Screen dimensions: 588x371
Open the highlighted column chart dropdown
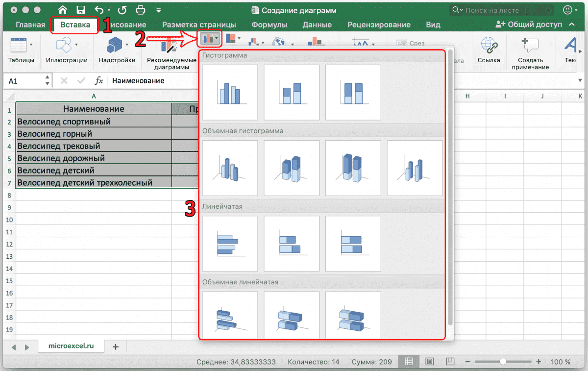[209, 38]
